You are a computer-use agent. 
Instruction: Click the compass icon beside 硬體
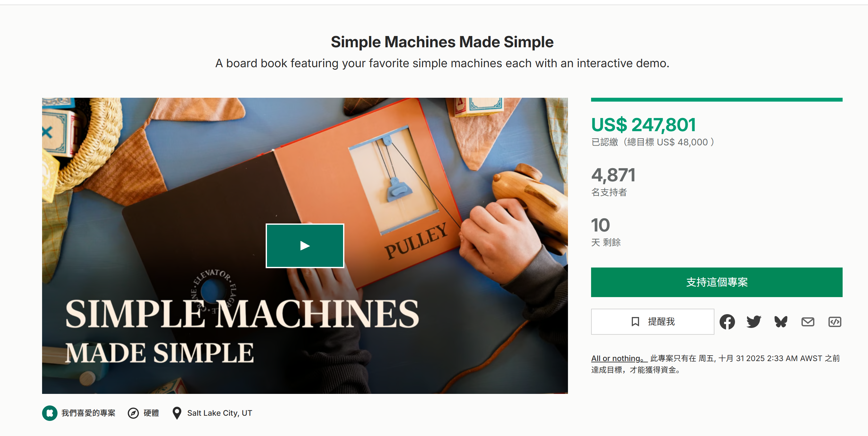[x=133, y=413]
